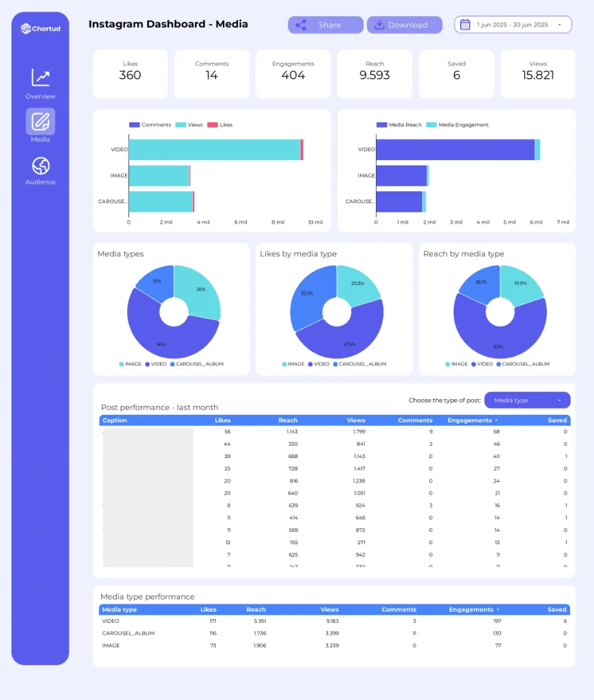Open the date range dropdown arrow
This screenshot has height=700, width=594.
coord(560,25)
